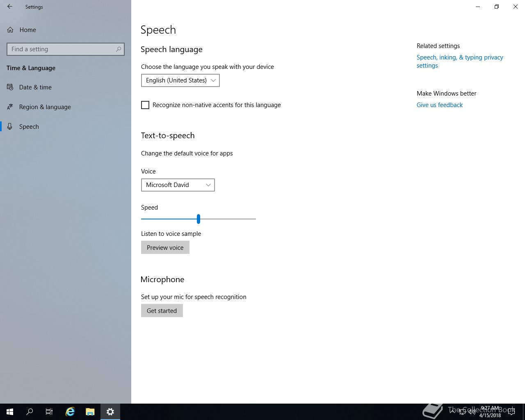The width and height of the screenshot is (525, 420).
Task: Go back using the Settings back arrow
Action: point(10,7)
